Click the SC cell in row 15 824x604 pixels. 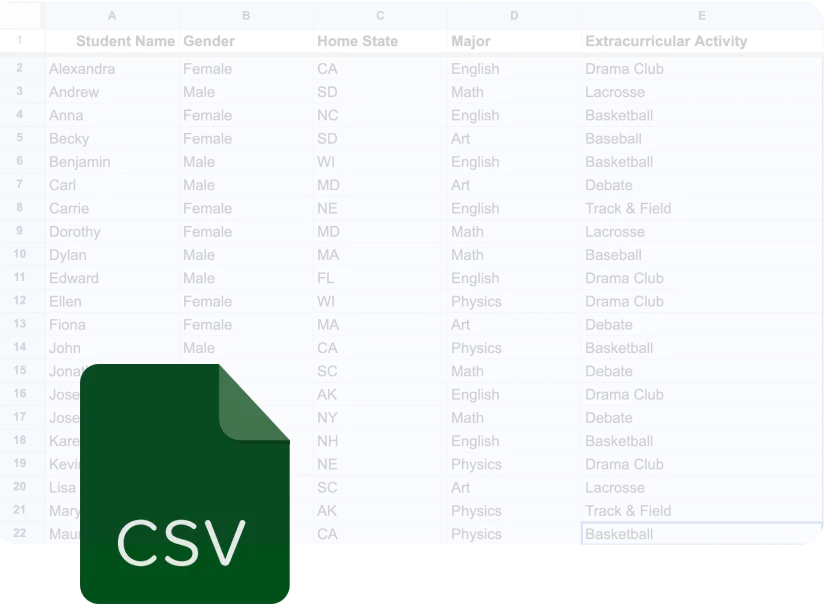[380, 371]
